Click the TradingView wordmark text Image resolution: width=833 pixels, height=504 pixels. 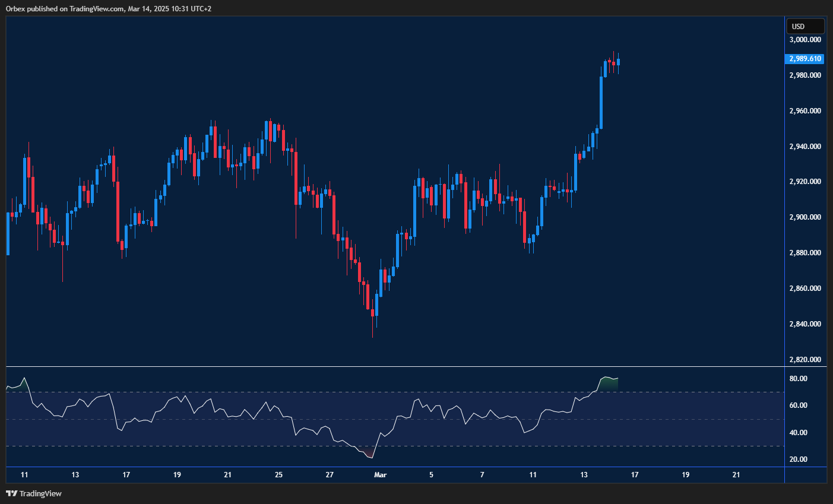39,493
